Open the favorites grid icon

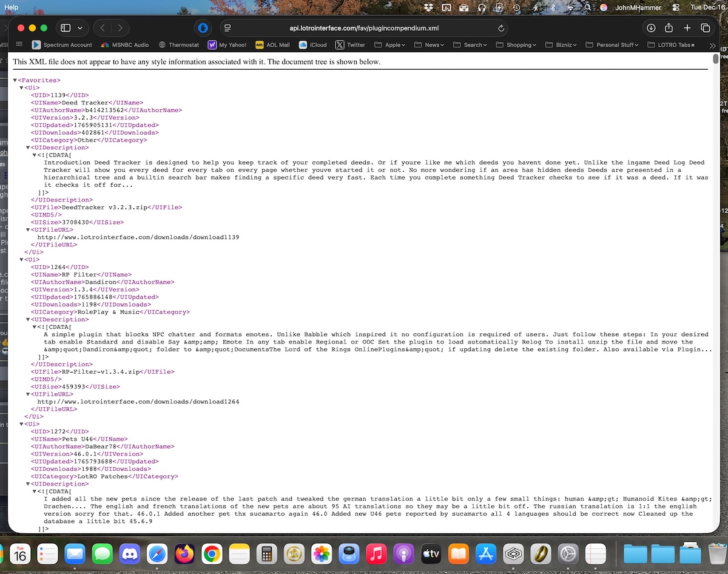point(19,45)
